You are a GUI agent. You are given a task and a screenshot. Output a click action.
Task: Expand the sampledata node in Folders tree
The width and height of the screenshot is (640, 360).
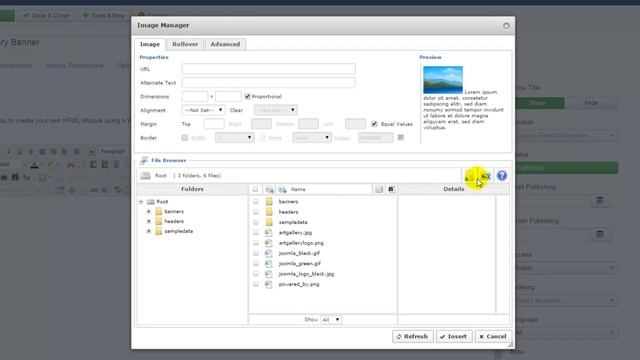pyautogui.click(x=149, y=231)
